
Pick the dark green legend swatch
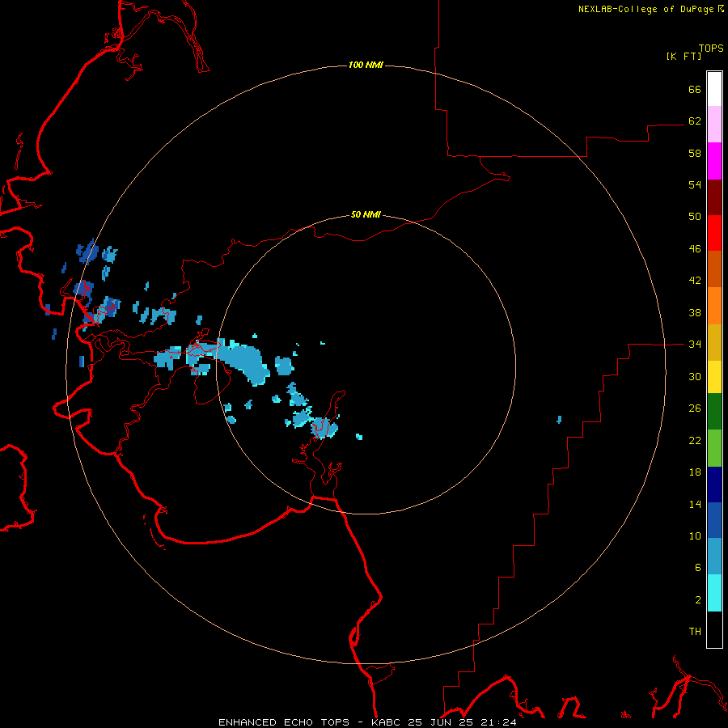[714, 412]
